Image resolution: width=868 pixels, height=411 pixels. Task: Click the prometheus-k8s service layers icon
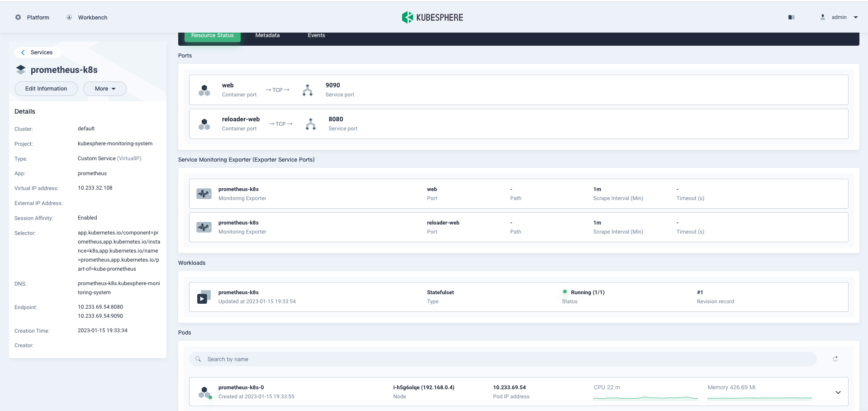click(x=21, y=70)
